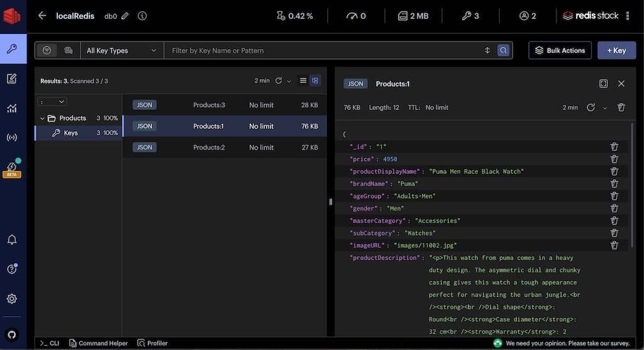Image resolution: width=644 pixels, height=350 pixels.
Task: Click the GitHub icon in the sidebar
Action: click(12, 334)
